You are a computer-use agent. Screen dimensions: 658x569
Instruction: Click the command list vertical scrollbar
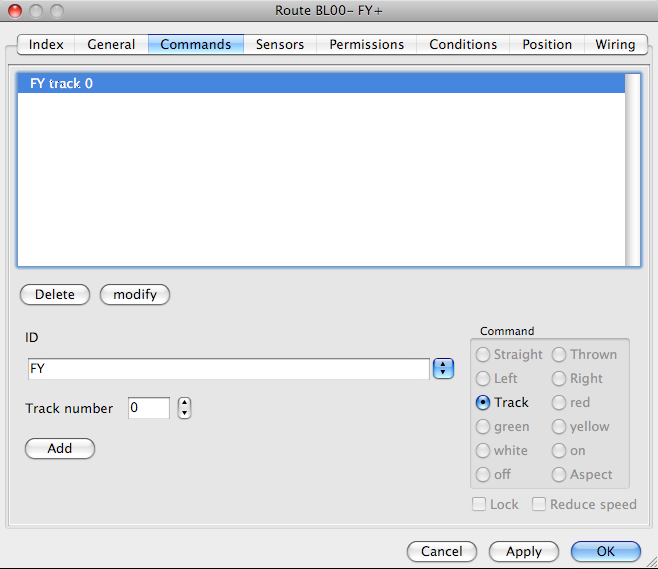point(632,168)
